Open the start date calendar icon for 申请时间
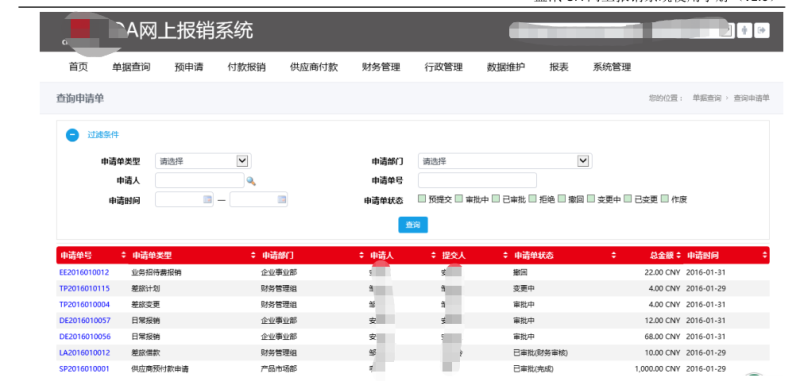 (x=208, y=200)
